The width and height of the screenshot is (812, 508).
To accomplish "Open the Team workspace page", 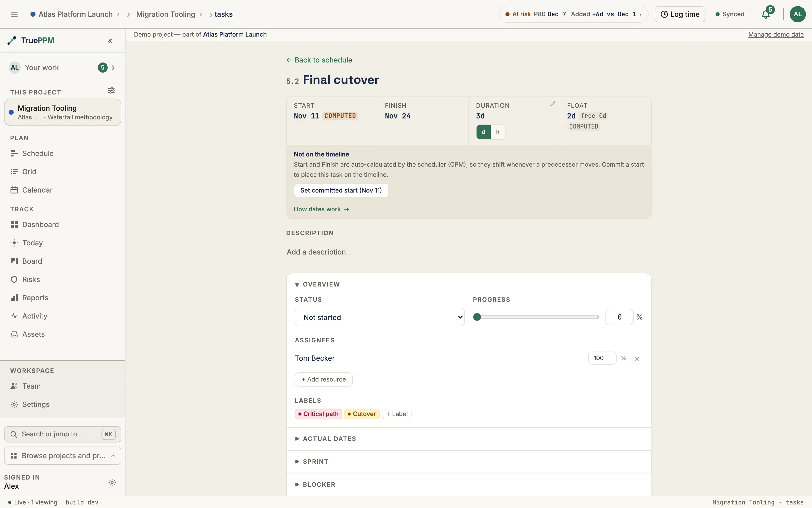I will (63, 386).
